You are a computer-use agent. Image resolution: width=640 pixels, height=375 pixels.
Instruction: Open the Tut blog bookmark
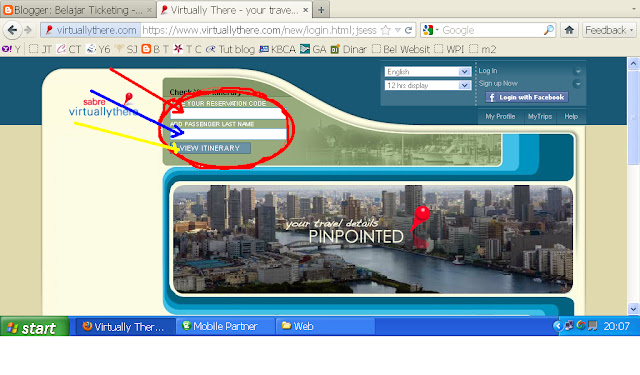pos(231,49)
